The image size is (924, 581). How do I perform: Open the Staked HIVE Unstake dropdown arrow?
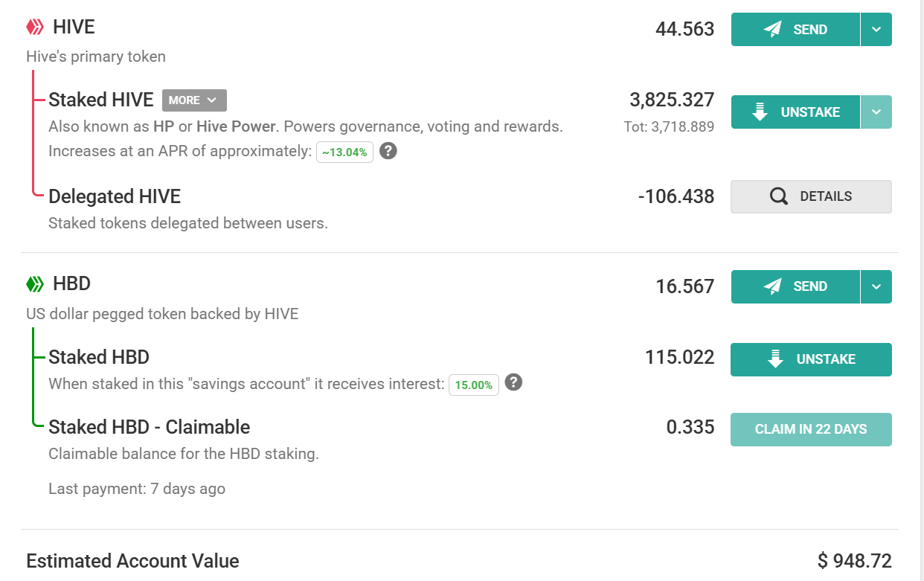pos(876,112)
